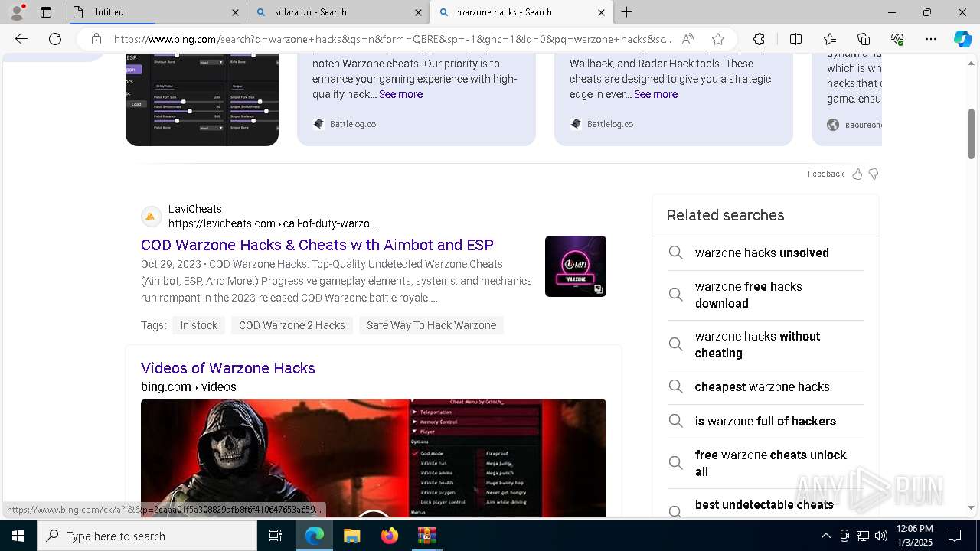Click search icon beside cheapest warzone hacks
The height and width of the screenshot is (551, 980).
(675, 386)
